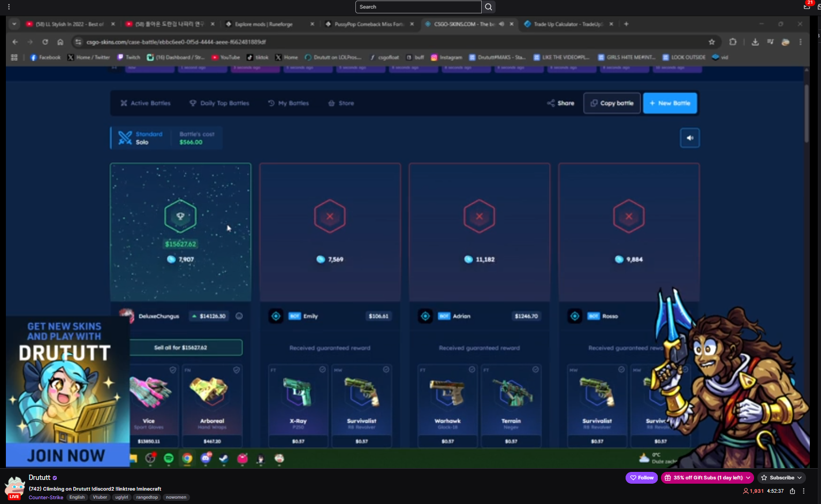
Task: Open Discord from the taskbar
Action: pos(206,458)
